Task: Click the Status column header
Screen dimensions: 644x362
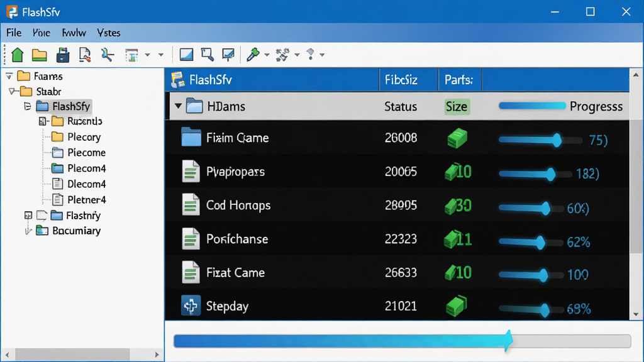Action: point(401,107)
